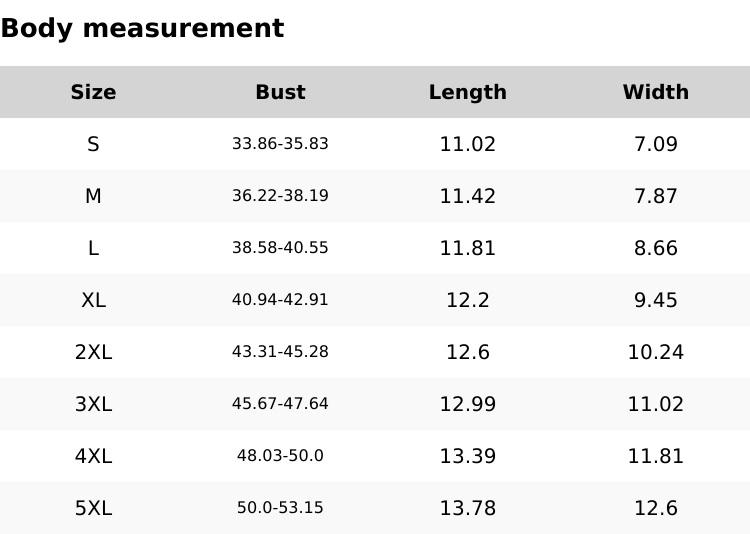Click the "Body measurement" heading

click(x=142, y=29)
